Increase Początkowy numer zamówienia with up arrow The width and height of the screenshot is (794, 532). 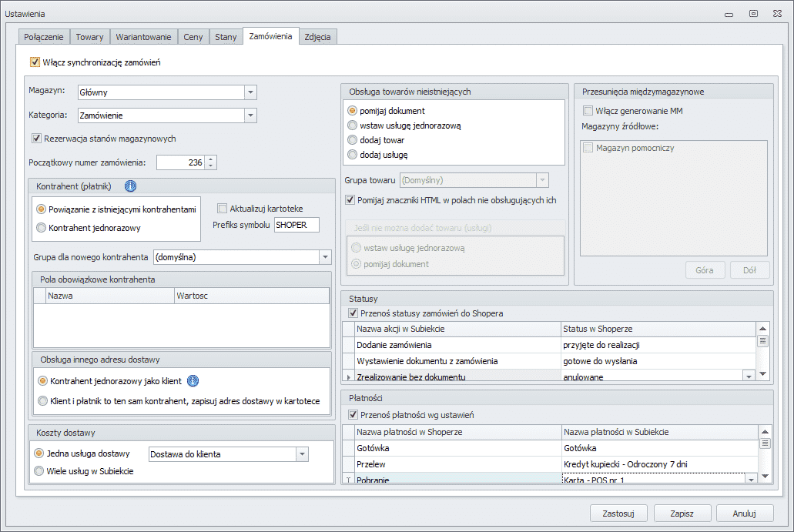[211, 159]
